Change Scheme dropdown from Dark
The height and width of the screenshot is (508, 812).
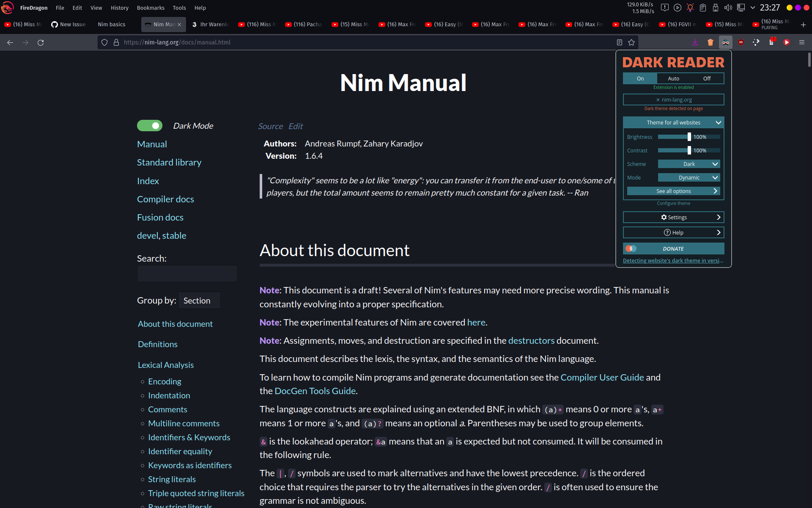coord(689,164)
